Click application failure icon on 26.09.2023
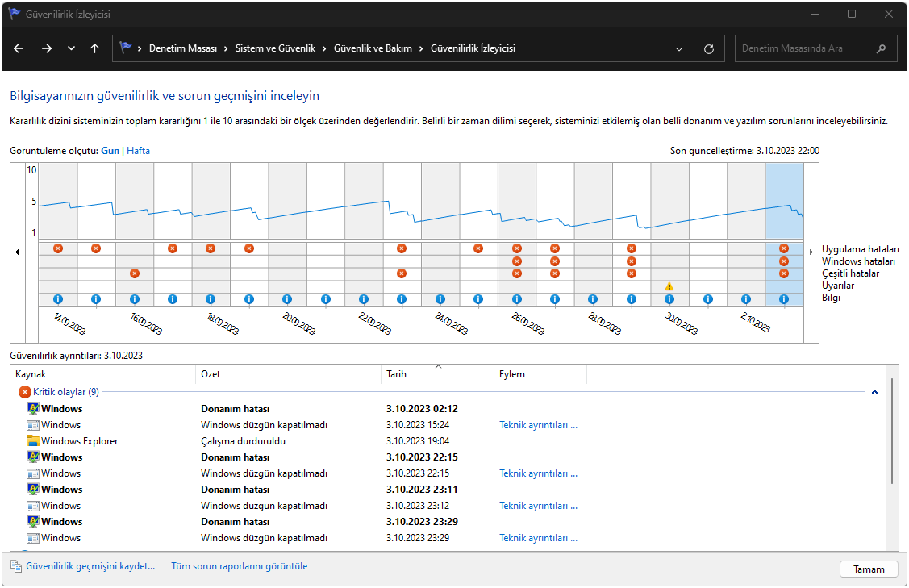The width and height of the screenshot is (909, 588). tap(517, 248)
